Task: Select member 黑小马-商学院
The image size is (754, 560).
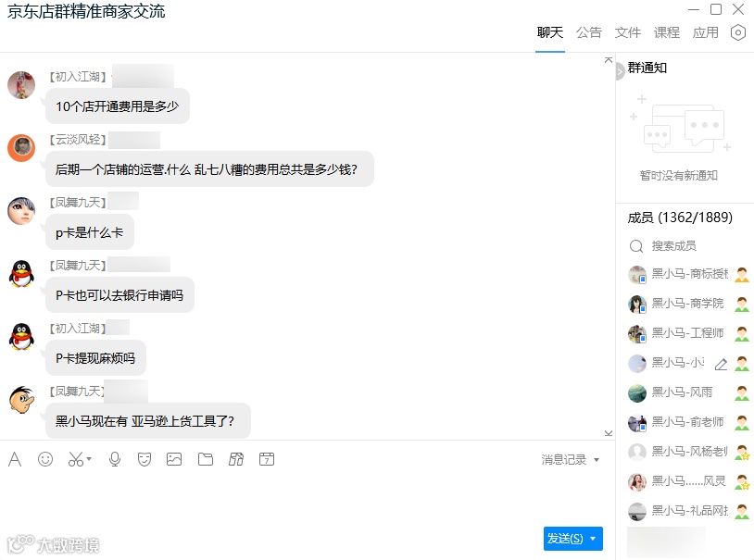Action: (688, 304)
